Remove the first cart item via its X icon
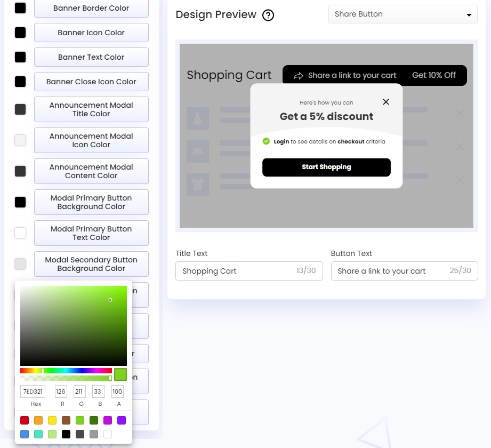491x448 pixels. (x=460, y=114)
